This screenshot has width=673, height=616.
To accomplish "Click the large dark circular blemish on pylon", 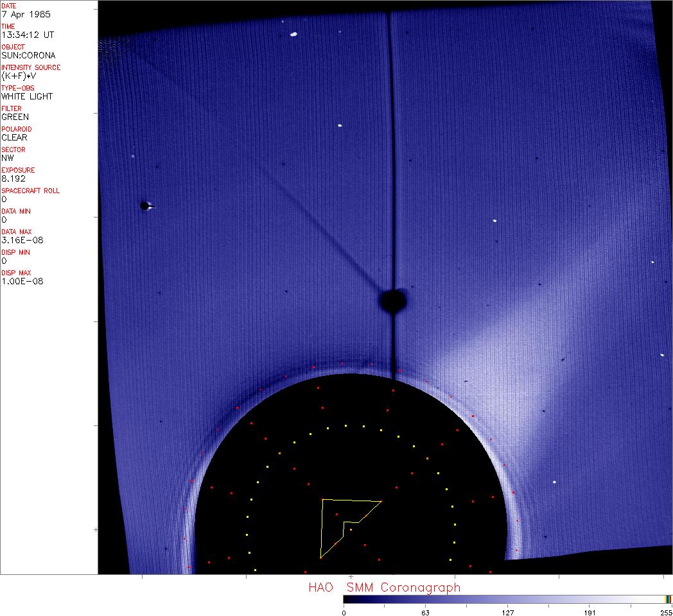I will (393, 300).
